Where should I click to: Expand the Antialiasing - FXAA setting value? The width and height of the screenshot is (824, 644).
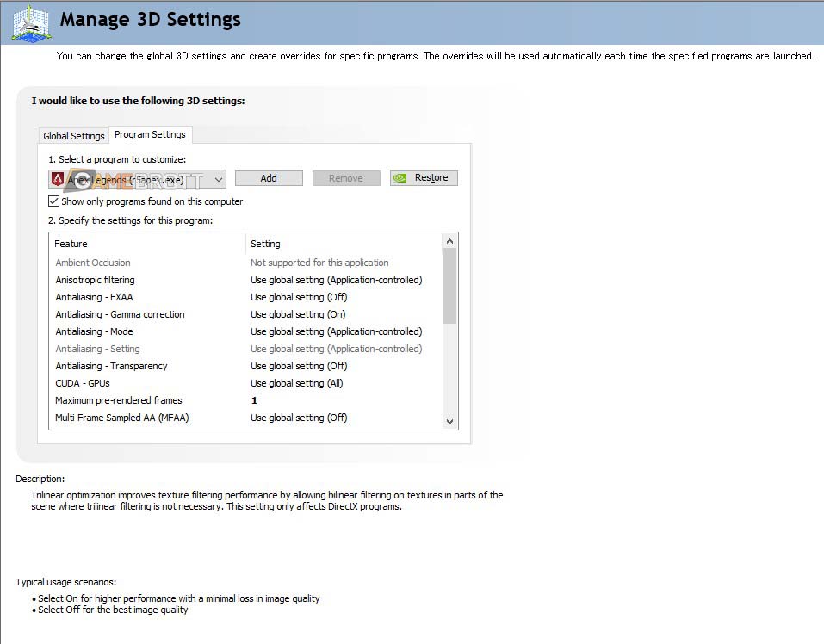[336, 297]
